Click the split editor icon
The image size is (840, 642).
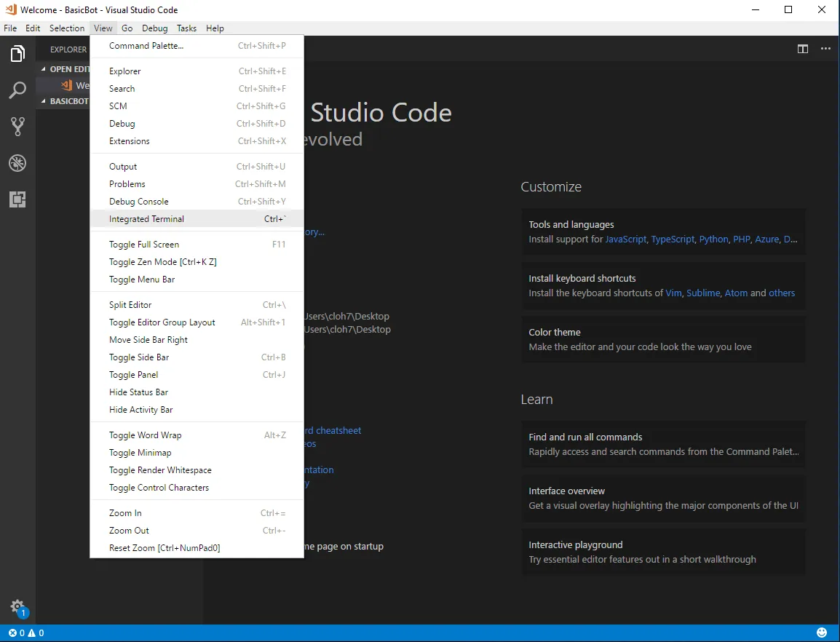[802, 49]
